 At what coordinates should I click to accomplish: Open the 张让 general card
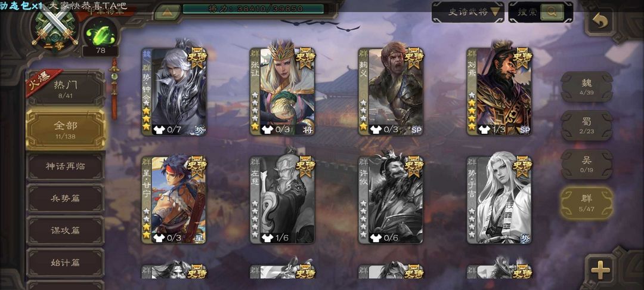pyautogui.click(x=283, y=91)
